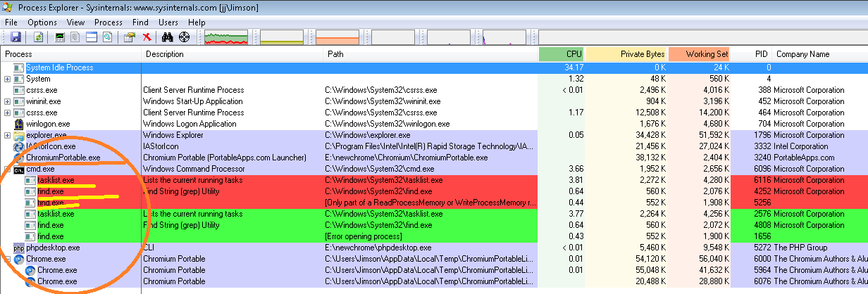Select the ChromiumPortable.exe process name
This screenshot has width=868, height=294.
coord(63,158)
